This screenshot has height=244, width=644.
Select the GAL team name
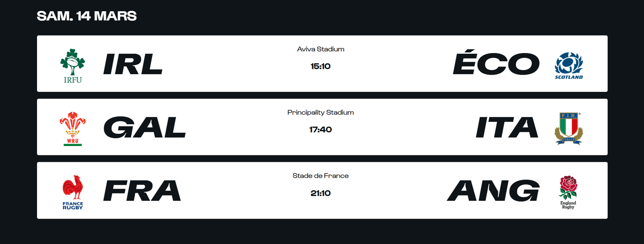tap(144, 128)
